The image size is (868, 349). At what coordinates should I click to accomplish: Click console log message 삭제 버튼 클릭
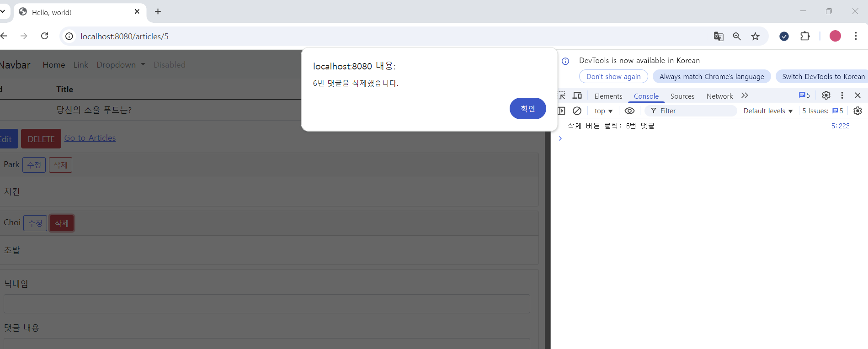[611, 126]
